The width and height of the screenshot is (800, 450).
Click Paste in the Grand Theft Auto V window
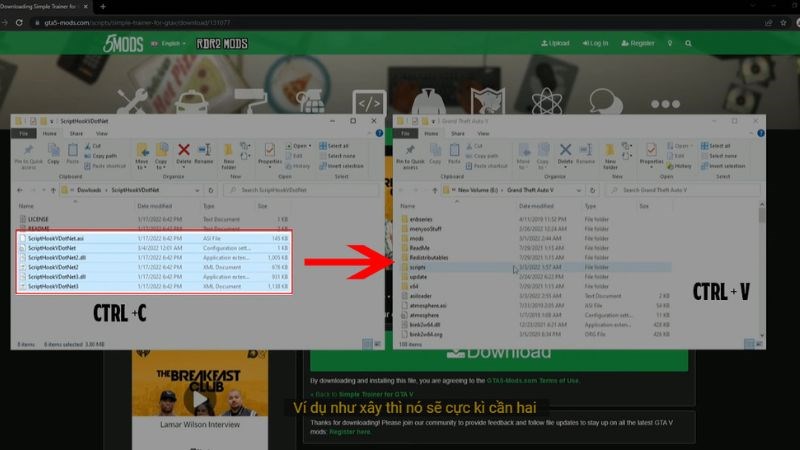click(x=454, y=154)
